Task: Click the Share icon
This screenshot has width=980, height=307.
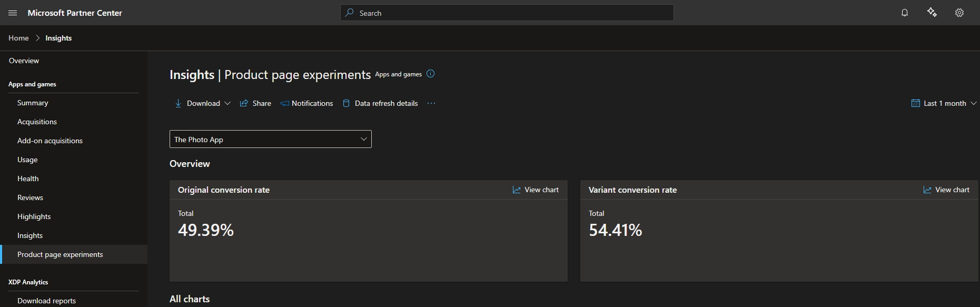Action: click(244, 103)
